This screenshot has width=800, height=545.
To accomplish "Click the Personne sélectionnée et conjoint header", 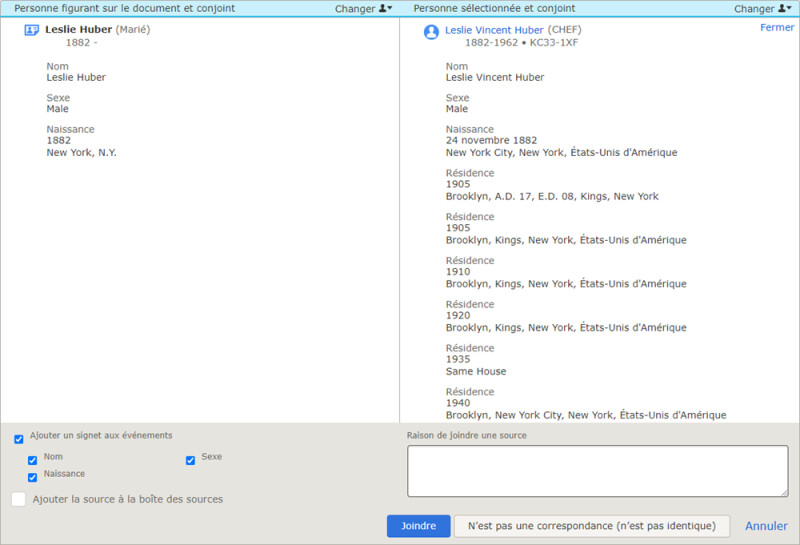I will click(x=494, y=8).
